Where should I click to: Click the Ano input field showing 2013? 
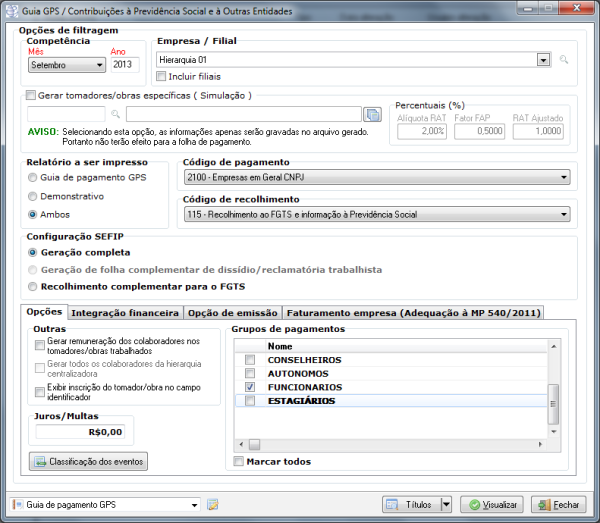(125, 65)
